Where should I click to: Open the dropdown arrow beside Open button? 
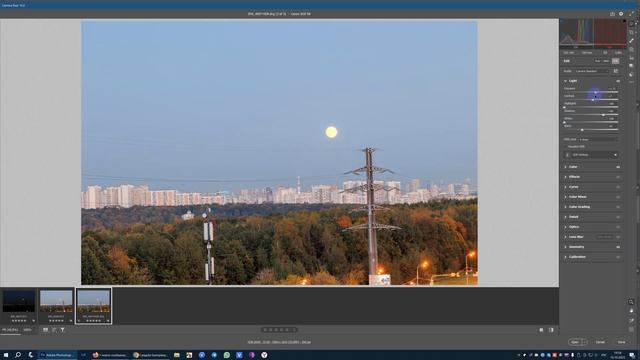[584, 342]
